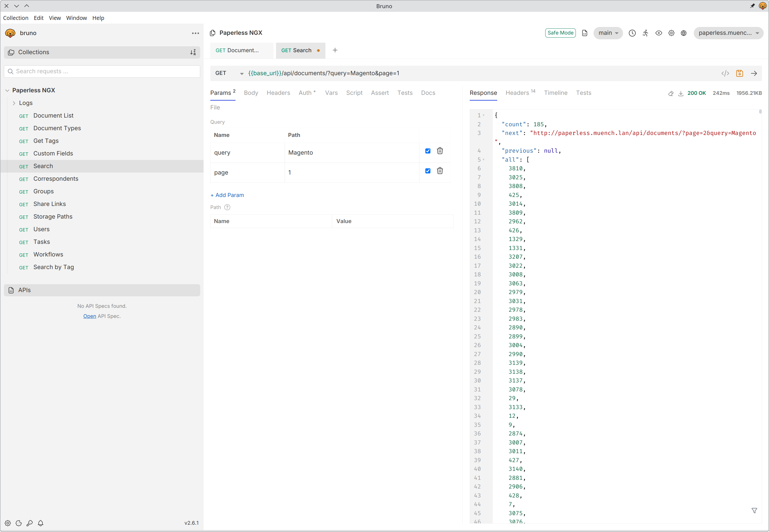
Task: Open the Help menu
Action: 98,18
